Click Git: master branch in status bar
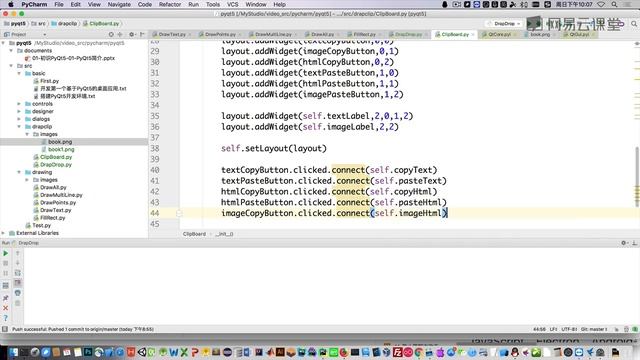The height and width of the screenshot is (360, 640). tap(594, 329)
